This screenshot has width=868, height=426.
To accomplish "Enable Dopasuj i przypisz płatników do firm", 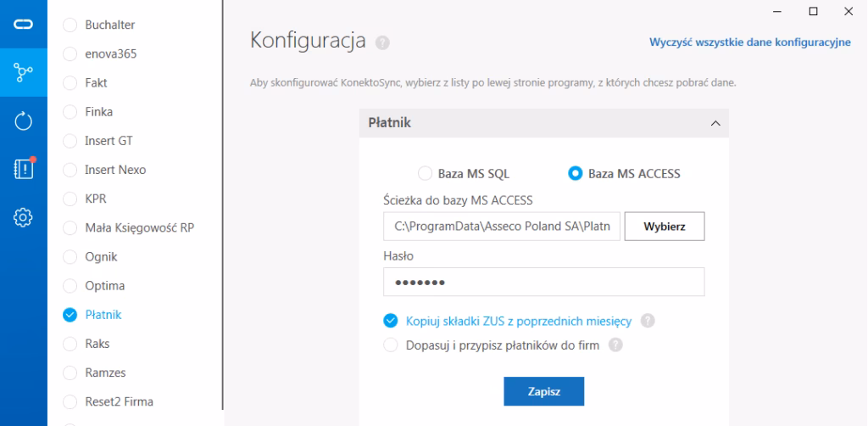I will (x=391, y=345).
